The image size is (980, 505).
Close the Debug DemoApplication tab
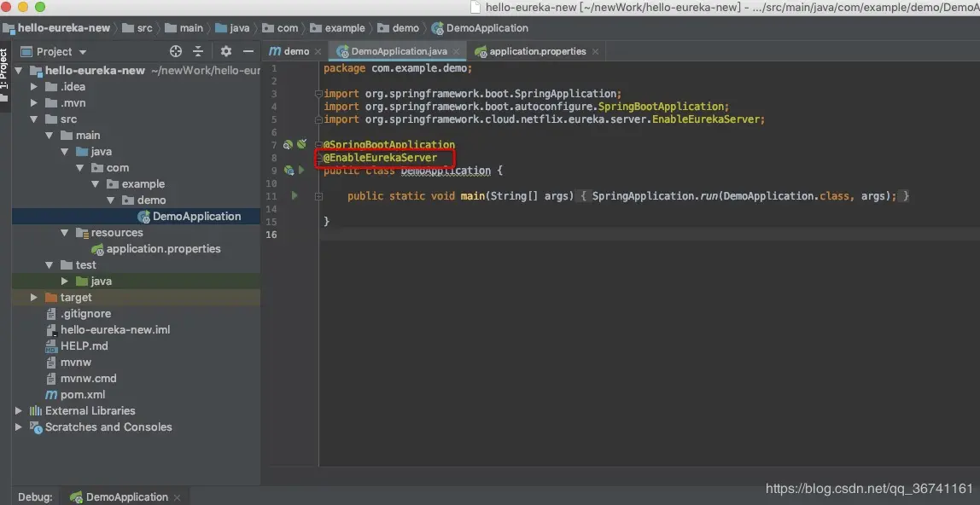(x=178, y=497)
